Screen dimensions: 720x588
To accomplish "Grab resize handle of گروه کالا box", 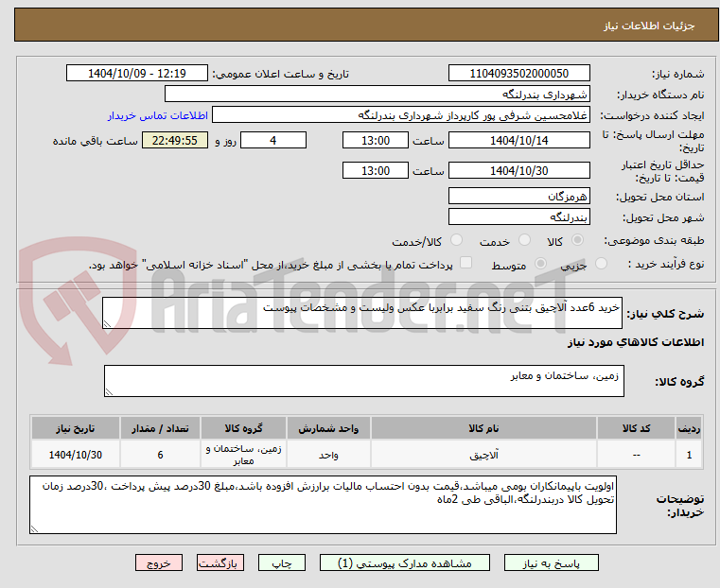I will 109,391.
